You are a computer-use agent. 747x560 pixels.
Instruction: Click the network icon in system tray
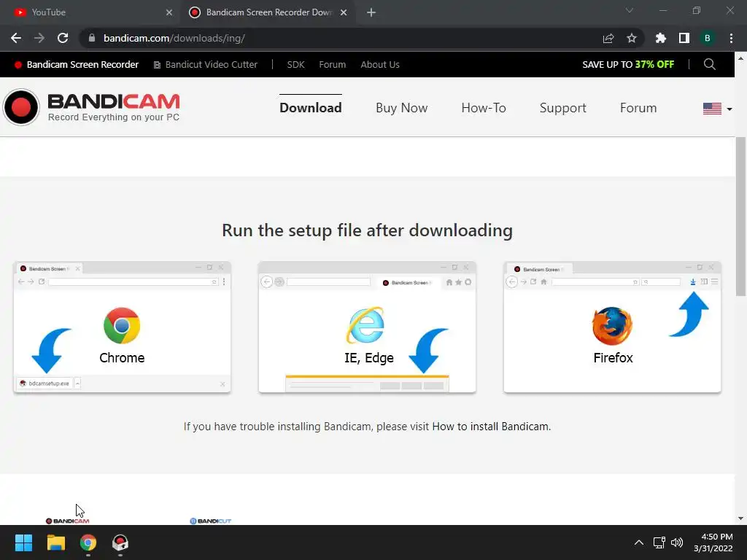click(x=659, y=542)
